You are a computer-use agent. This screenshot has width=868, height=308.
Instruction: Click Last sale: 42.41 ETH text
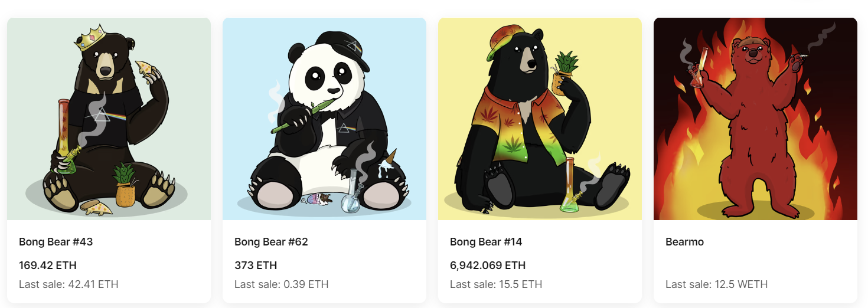click(x=68, y=284)
